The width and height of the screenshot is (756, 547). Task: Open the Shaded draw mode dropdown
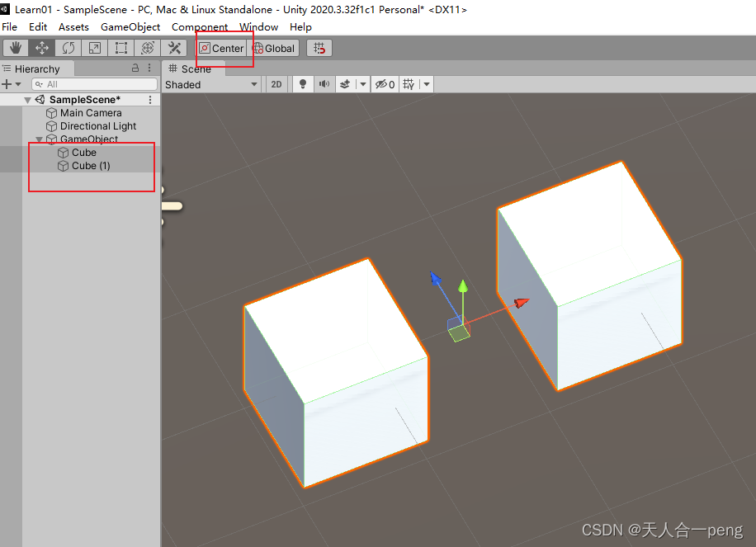pyautogui.click(x=210, y=83)
